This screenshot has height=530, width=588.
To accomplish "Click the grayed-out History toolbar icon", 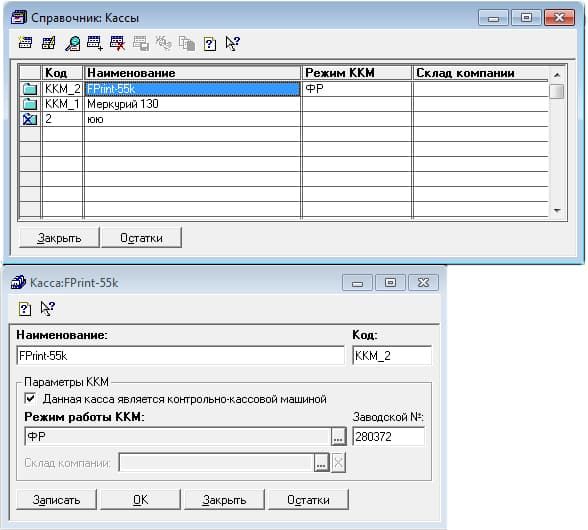I will 141,43.
